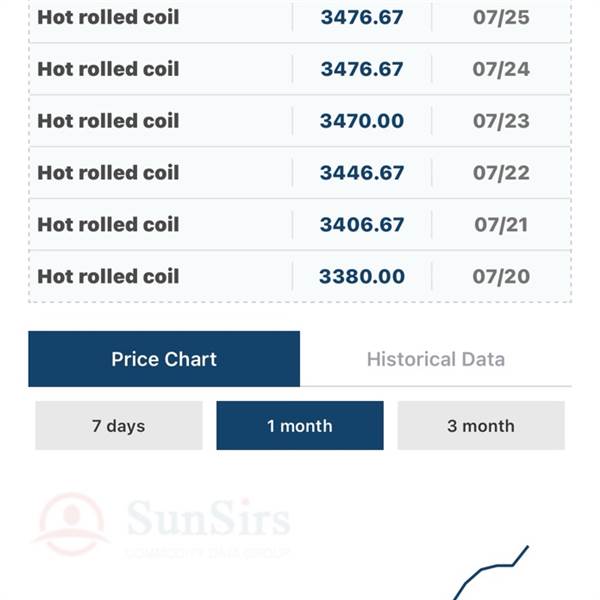600x600 pixels.
Task: Click the 07/23 date cell
Action: click(501, 121)
